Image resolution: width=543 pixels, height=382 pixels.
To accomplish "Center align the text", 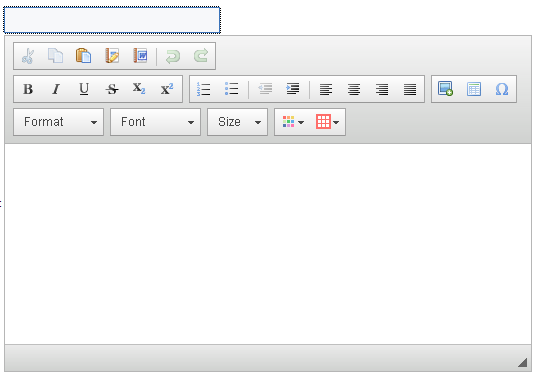I will click(x=354, y=89).
